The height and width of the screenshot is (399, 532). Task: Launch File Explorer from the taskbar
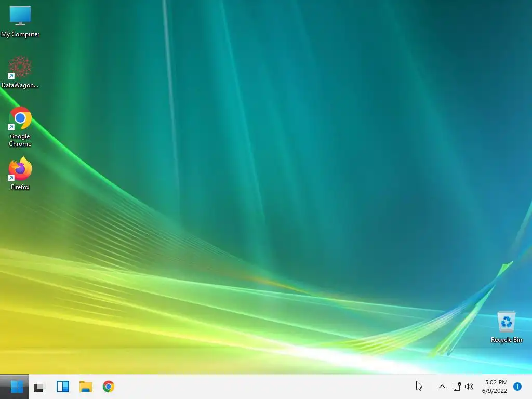coord(86,387)
